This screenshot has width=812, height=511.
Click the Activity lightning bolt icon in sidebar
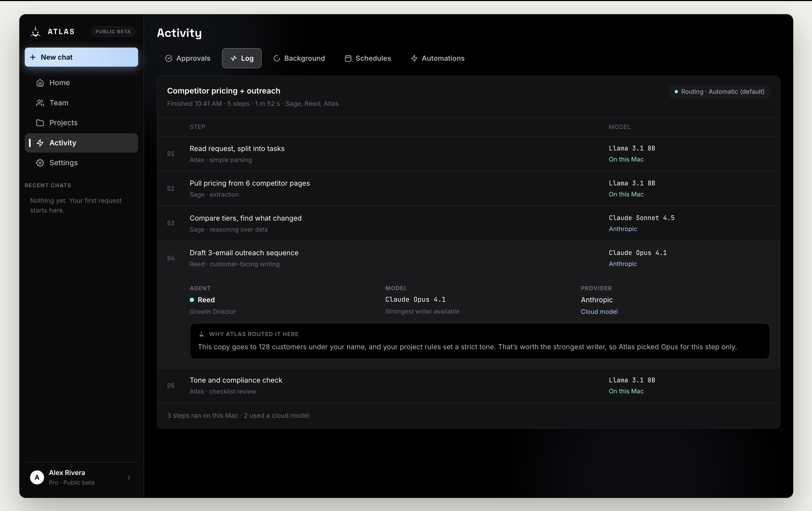click(40, 143)
